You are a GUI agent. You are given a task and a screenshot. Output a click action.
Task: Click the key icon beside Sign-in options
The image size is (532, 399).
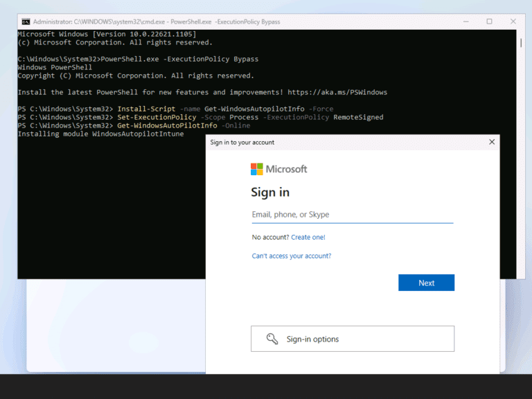pos(272,339)
